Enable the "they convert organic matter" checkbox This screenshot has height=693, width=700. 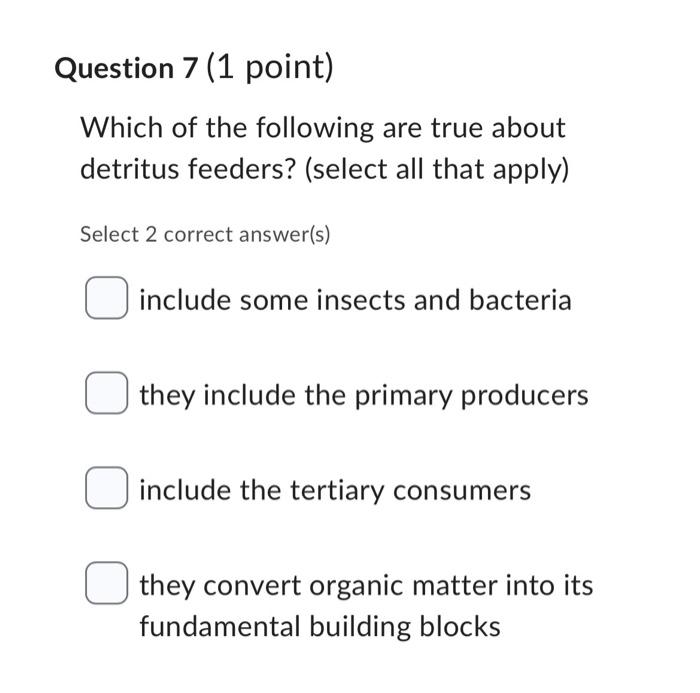[x=107, y=583]
